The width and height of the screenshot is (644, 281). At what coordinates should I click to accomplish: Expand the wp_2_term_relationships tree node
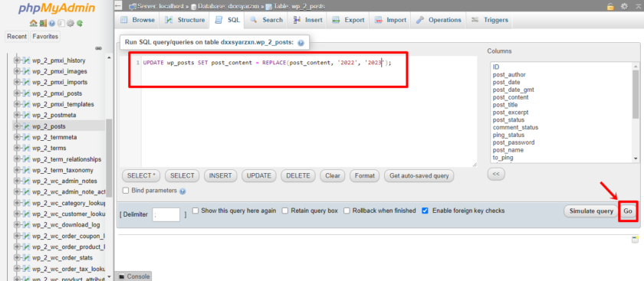pos(17,159)
